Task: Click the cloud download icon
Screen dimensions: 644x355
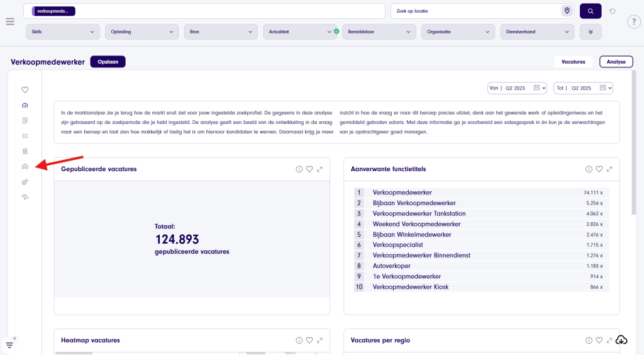Action: coord(621,340)
